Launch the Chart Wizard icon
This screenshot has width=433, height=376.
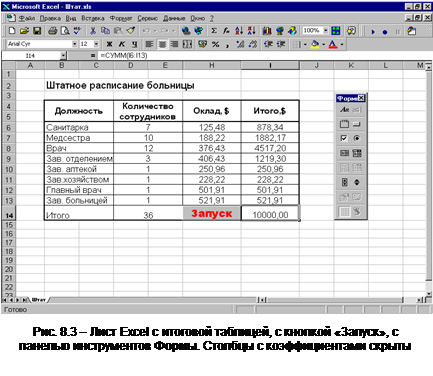point(267,31)
